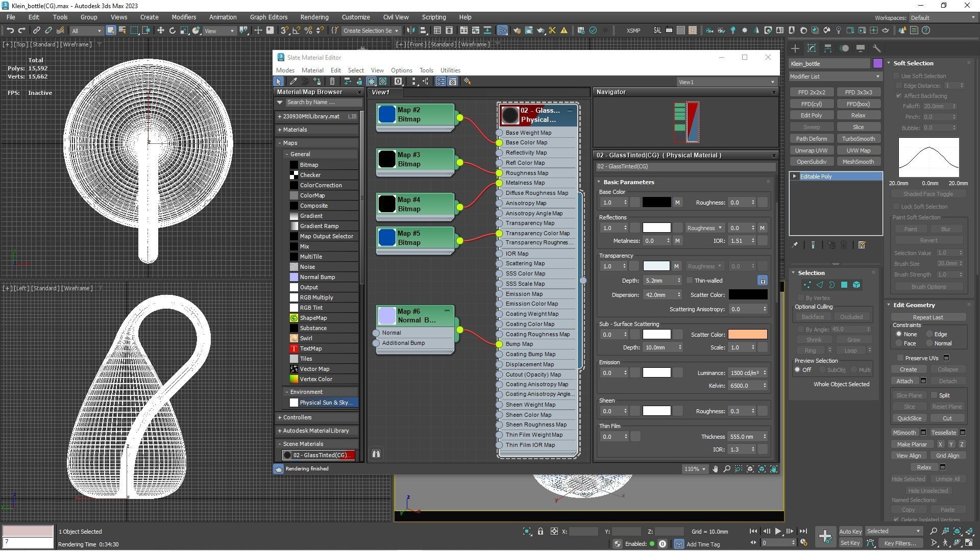Click the TurboSmooth modifier button

858,139
